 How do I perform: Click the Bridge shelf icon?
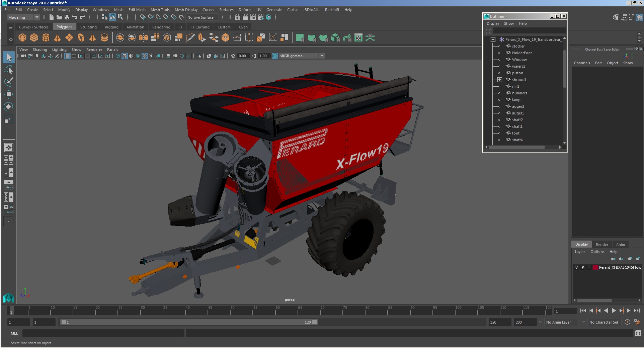tap(214, 38)
